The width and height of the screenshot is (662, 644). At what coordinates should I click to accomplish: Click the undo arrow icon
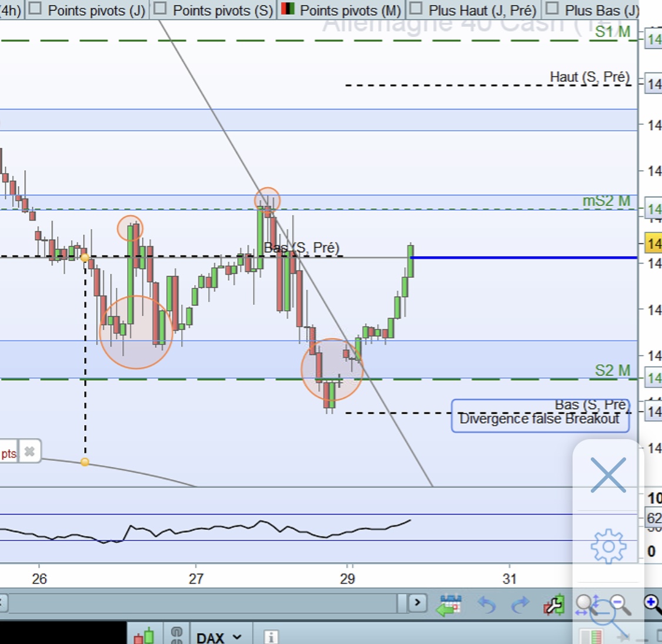(x=487, y=605)
